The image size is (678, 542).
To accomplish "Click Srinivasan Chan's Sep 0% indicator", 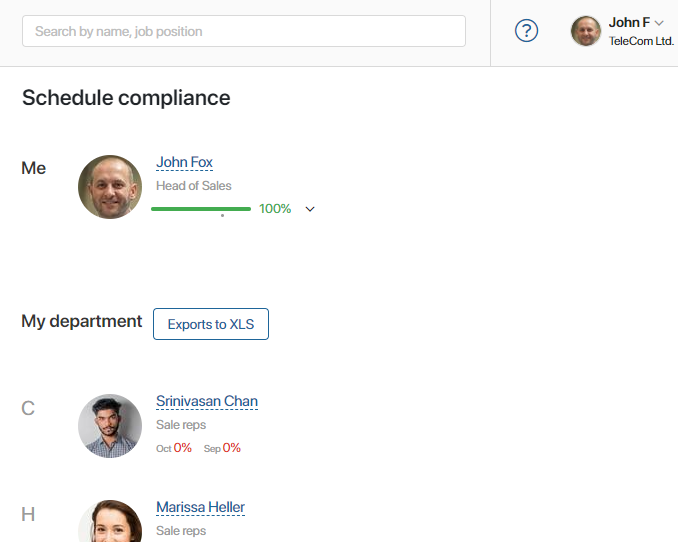I will [x=222, y=448].
